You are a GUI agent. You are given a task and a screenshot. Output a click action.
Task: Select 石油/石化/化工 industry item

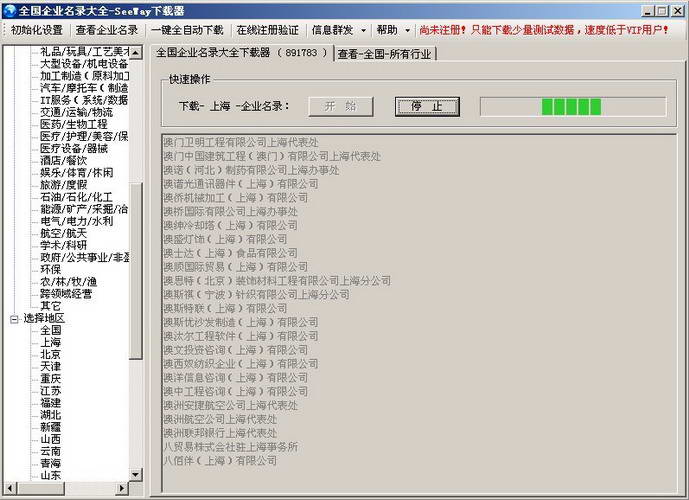76,197
